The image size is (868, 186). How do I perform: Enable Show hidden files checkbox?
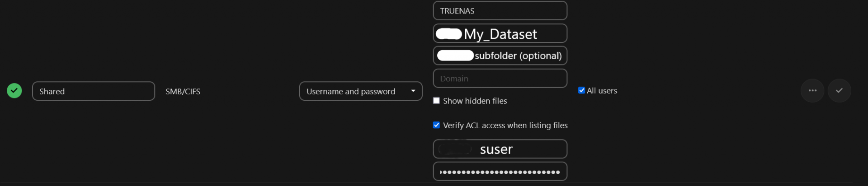click(x=436, y=101)
